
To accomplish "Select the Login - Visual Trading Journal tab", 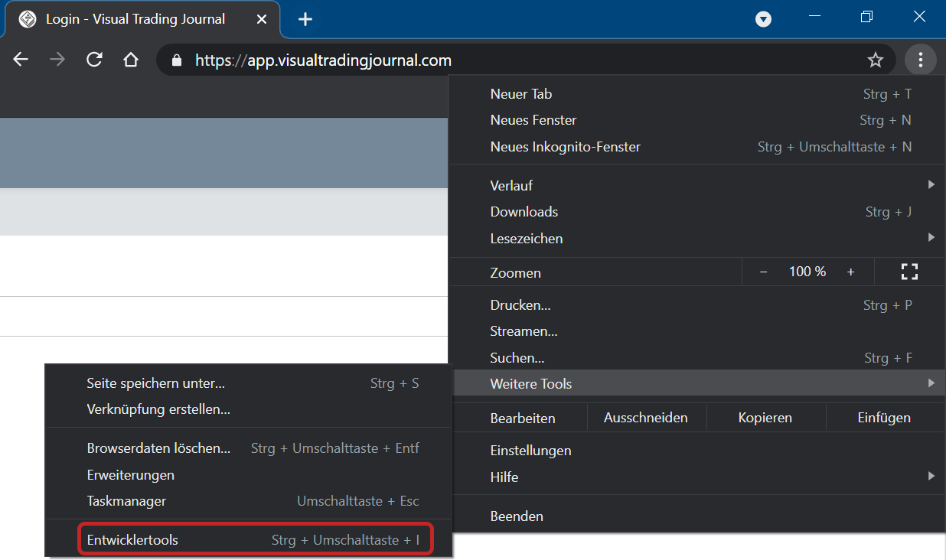I will pyautogui.click(x=142, y=19).
